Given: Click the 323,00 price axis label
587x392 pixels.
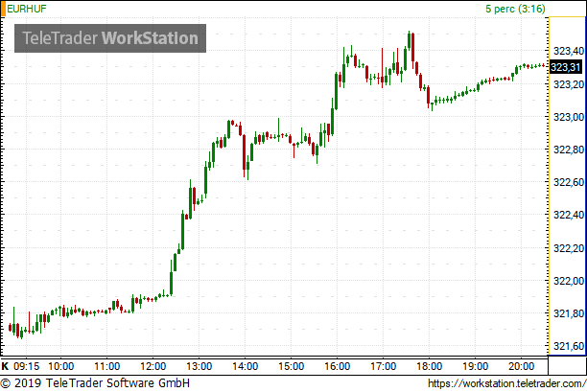Looking at the screenshot, I should click(569, 117).
